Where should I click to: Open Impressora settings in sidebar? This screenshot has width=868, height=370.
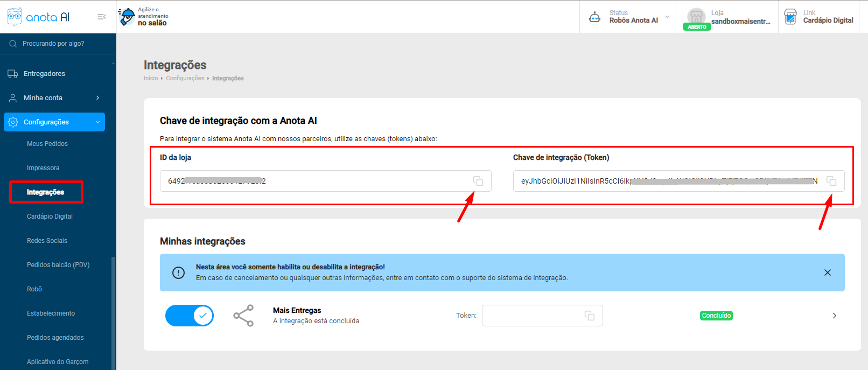[x=43, y=168]
